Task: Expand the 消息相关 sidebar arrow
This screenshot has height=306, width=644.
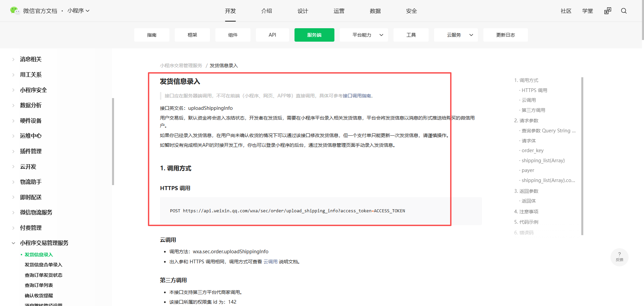Action: [13, 59]
